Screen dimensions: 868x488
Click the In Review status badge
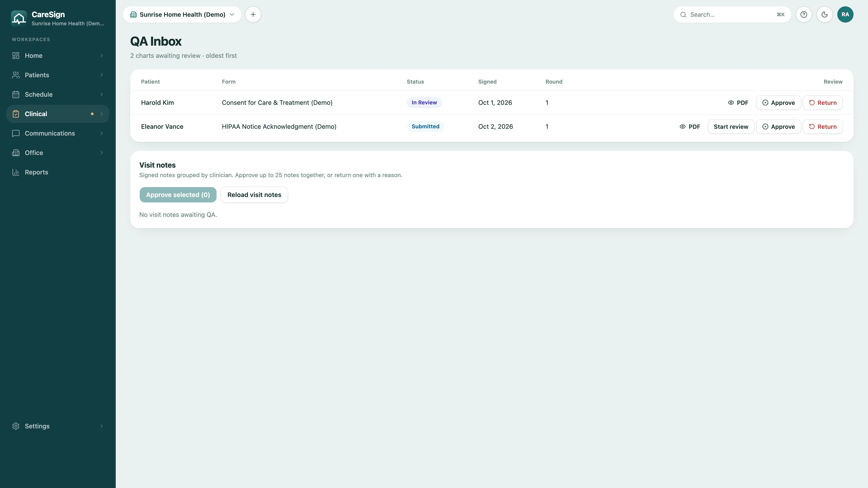pyautogui.click(x=424, y=102)
